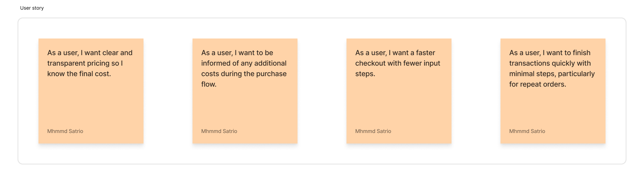Click blank middle of the additional costs sticky
This screenshot has width=644, height=182.
pos(245,108)
